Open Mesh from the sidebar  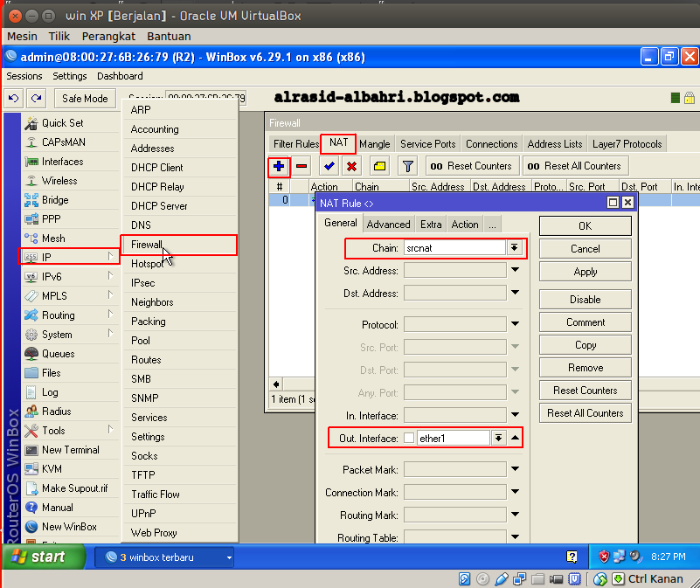[x=53, y=238]
